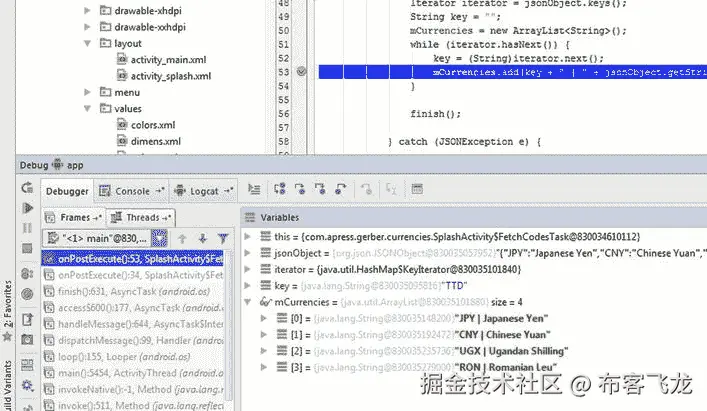This screenshot has width=707, height=411.
Task: Click the Drop Frame icon
Action: pos(367,189)
